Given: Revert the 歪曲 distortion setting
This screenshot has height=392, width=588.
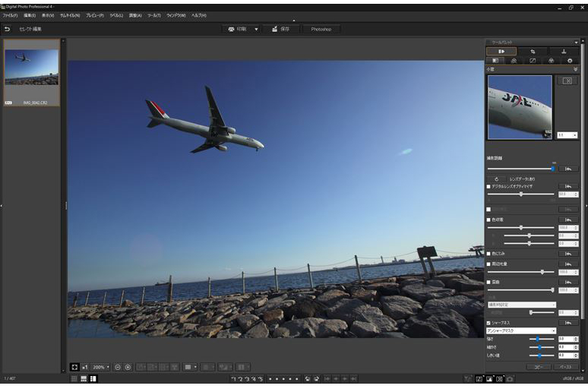Looking at the screenshot, I should pyautogui.click(x=568, y=282).
